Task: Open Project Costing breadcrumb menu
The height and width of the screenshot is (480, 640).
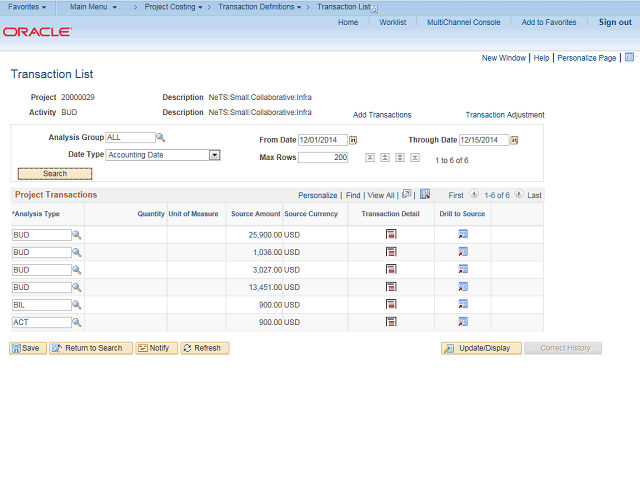Action: click(174, 7)
